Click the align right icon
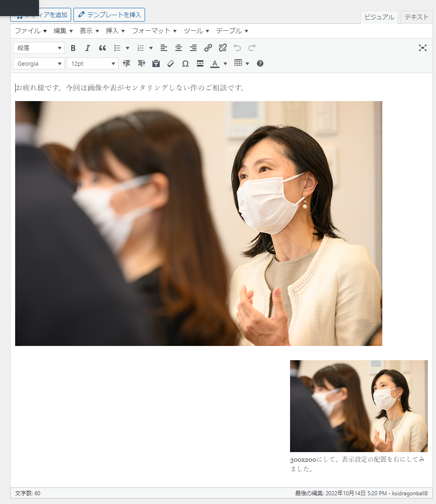Viewport: 436px width, 504px height. [x=193, y=48]
